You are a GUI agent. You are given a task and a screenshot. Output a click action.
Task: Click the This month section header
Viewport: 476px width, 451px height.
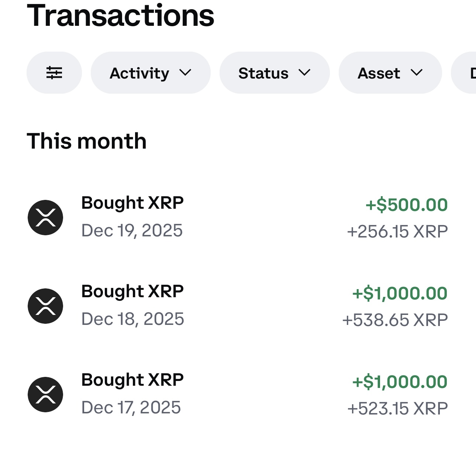click(x=87, y=141)
